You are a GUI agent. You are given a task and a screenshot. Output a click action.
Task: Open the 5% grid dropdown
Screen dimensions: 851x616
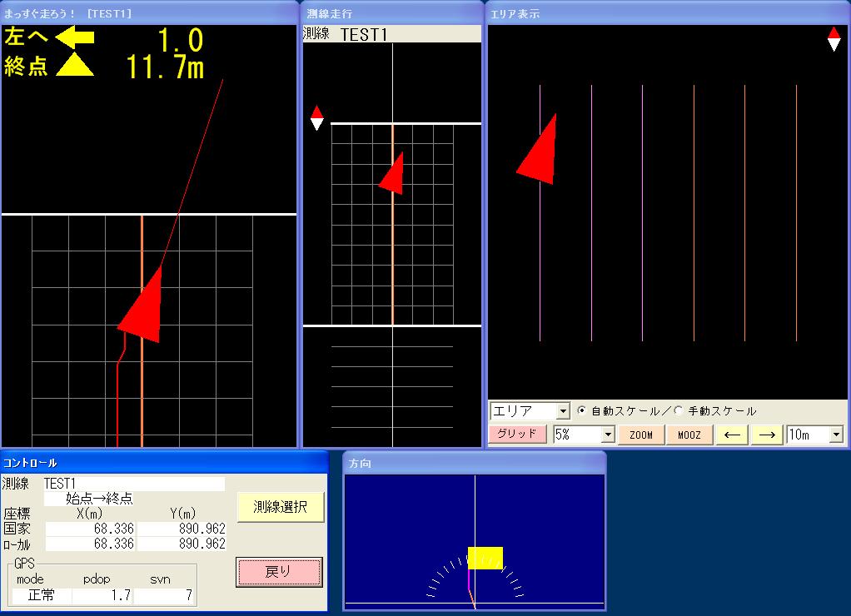pos(608,435)
